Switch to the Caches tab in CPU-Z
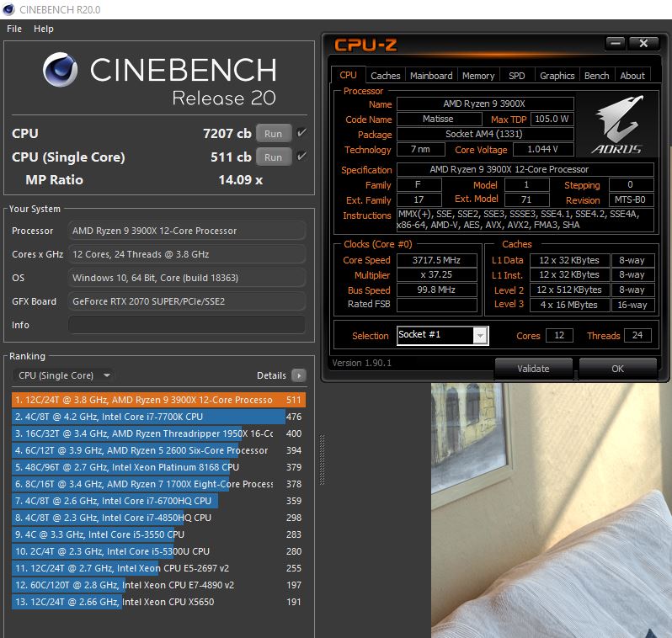Image resolution: width=672 pixels, height=638 pixels. 386,76
